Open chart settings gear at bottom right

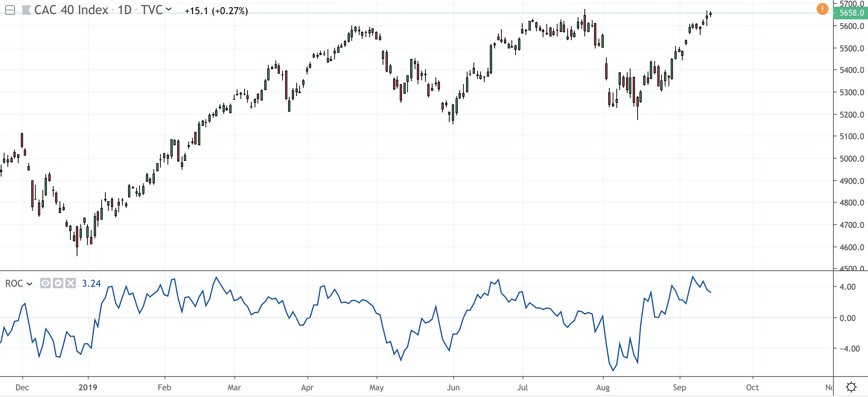coord(851,387)
